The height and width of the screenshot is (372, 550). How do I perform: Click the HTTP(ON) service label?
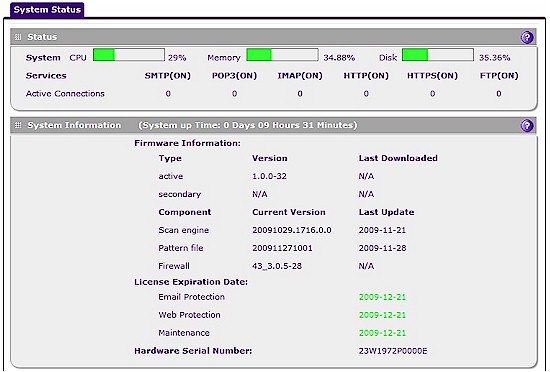click(x=366, y=76)
